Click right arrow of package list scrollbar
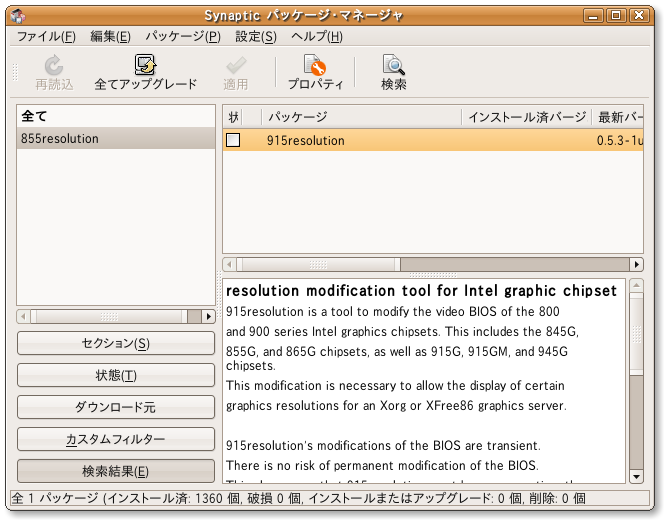The image size is (664, 520). point(636,265)
